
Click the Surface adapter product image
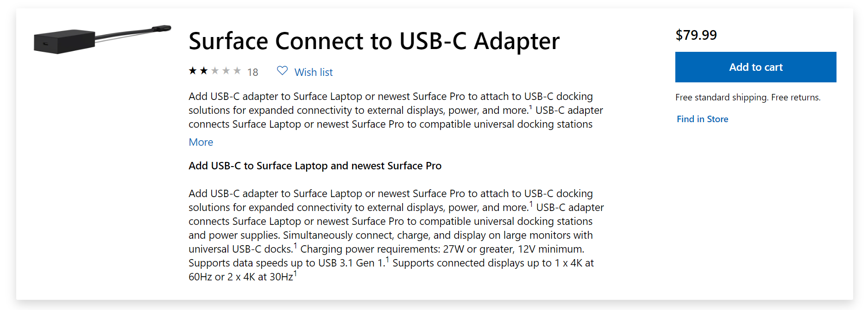(x=102, y=39)
